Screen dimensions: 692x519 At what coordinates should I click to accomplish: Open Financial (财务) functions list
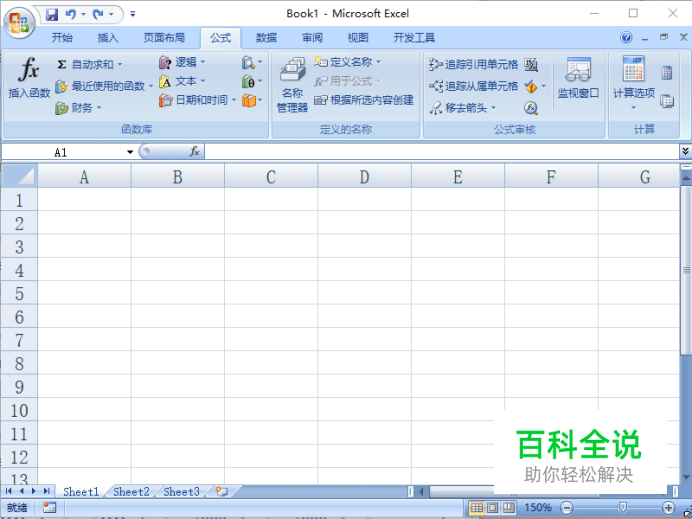tap(78, 107)
